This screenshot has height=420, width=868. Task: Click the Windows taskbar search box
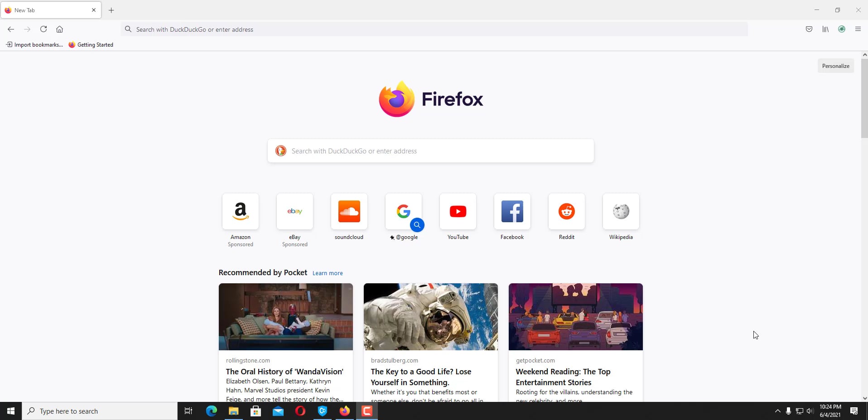100,411
